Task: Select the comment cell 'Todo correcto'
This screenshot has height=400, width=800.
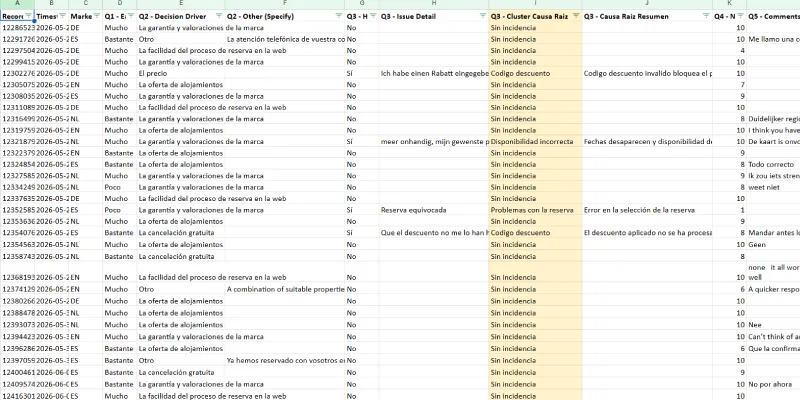Action: [773, 165]
